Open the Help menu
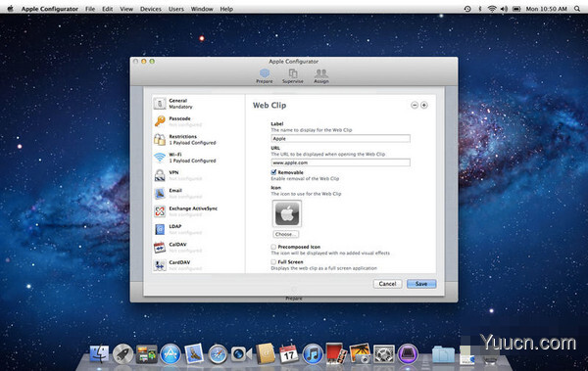The image size is (588, 371). click(x=226, y=9)
